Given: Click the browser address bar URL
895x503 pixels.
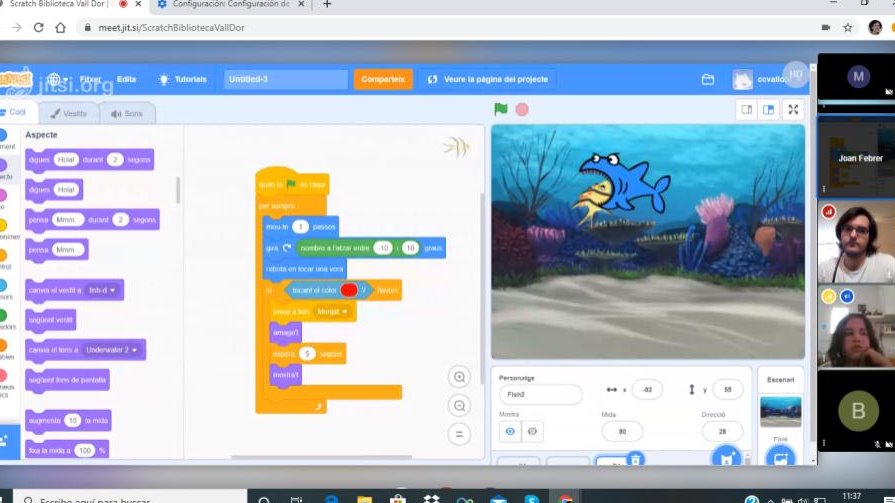Looking at the screenshot, I should 171,27.
